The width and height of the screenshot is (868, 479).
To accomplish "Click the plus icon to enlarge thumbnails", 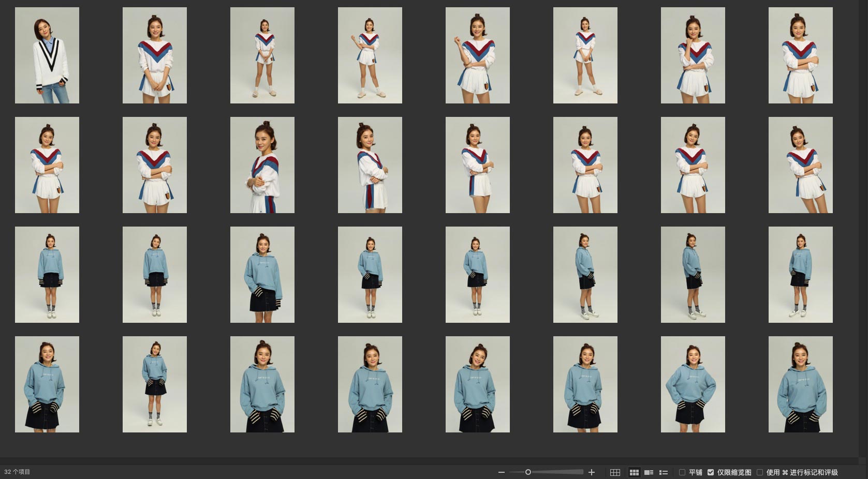I will coord(592,472).
